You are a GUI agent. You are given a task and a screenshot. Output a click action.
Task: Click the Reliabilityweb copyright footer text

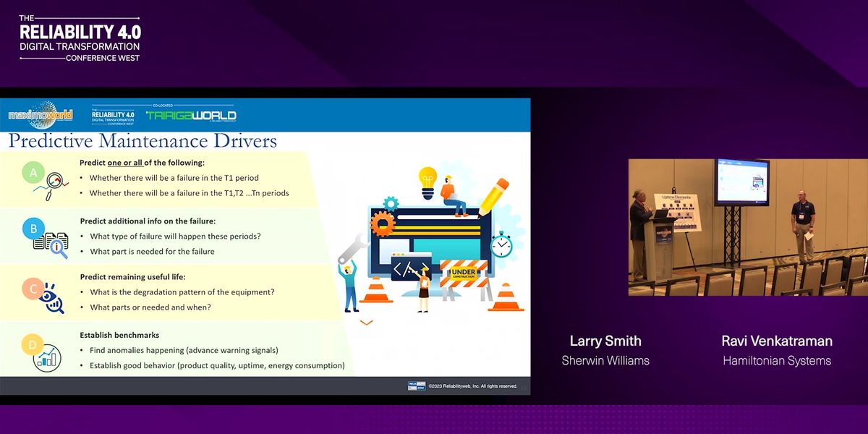(472, 386)
